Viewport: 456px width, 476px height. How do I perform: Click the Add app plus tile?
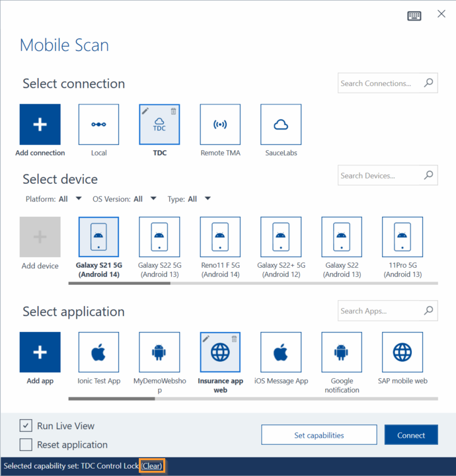click(x=40, y=352)
